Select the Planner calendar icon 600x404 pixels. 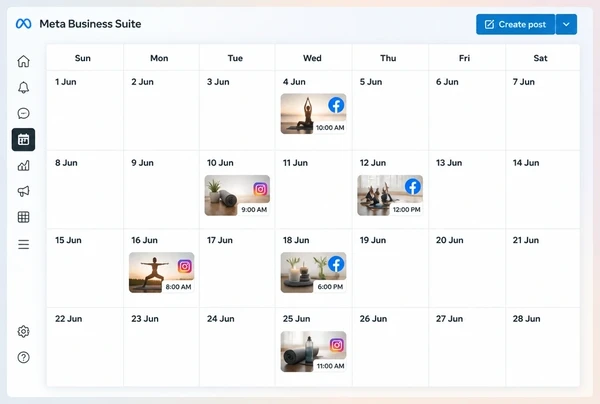pos(23,140)
